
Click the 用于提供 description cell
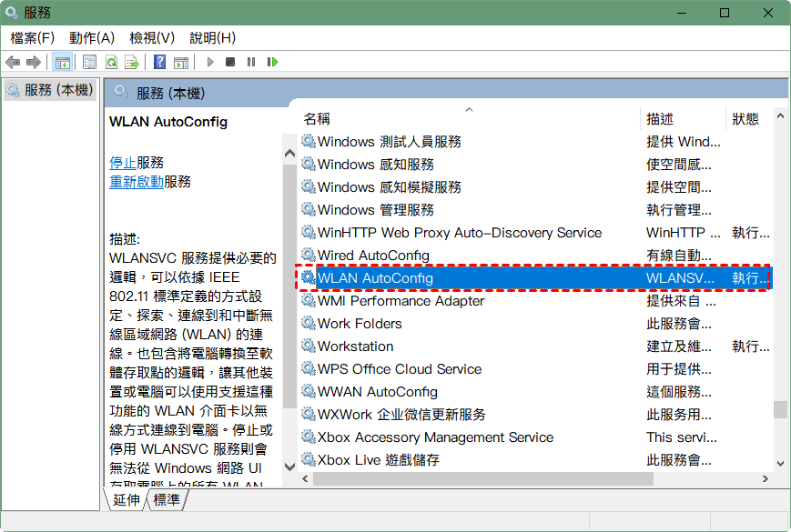click(678, 369)
